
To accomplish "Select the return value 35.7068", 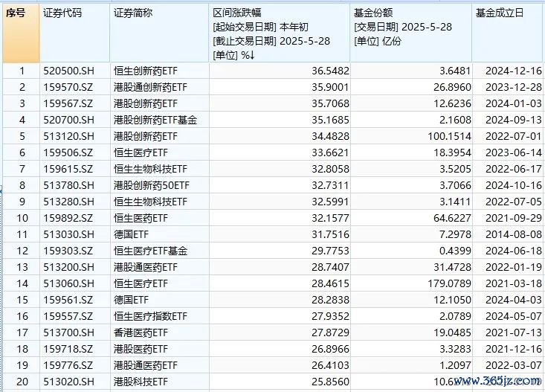I will coord(330,103).
